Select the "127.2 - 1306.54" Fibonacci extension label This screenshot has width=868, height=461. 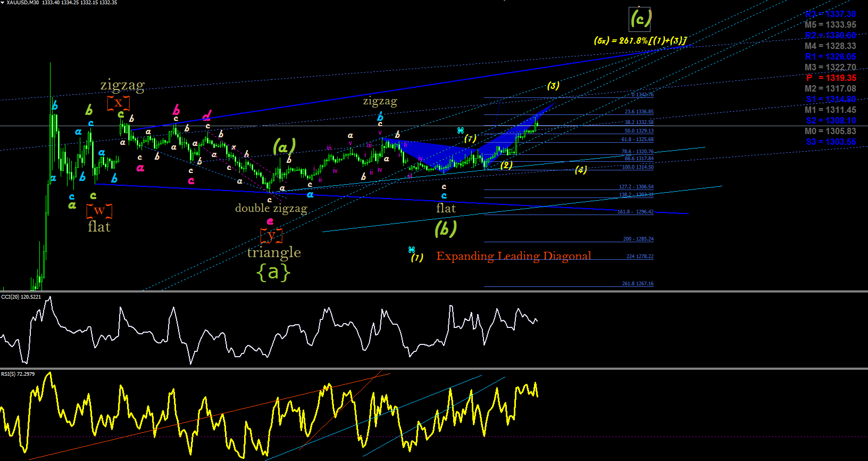(x=636, y=187)
